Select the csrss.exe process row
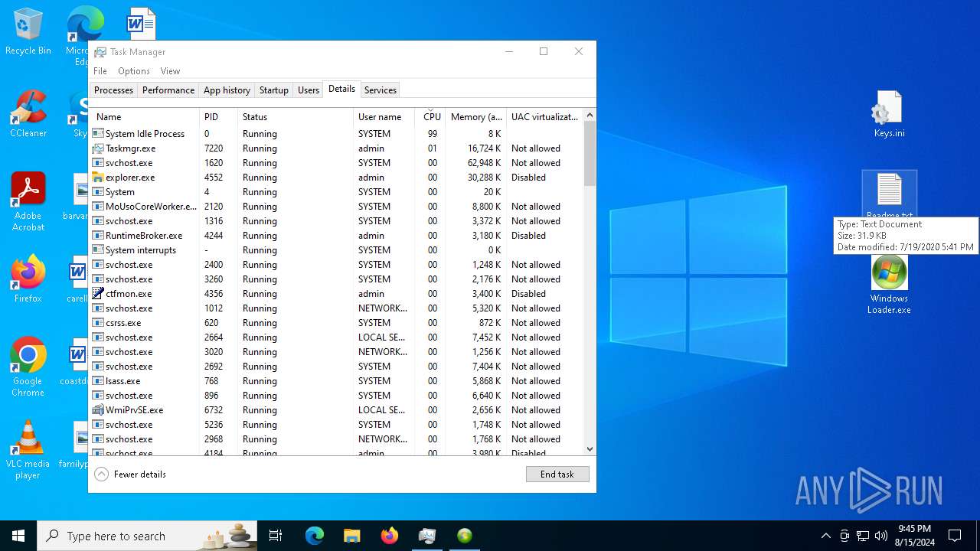The width and height of the screenshot is (980, 551). [x=337, y=323]
